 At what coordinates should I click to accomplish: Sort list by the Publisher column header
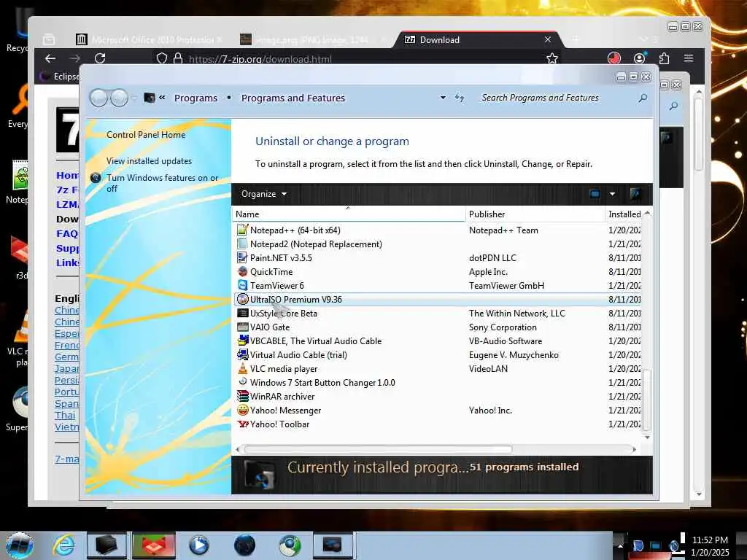click(x=535, y=214)
